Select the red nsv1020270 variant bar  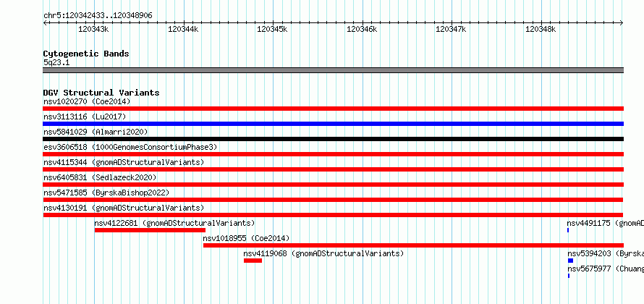[333, 109]
